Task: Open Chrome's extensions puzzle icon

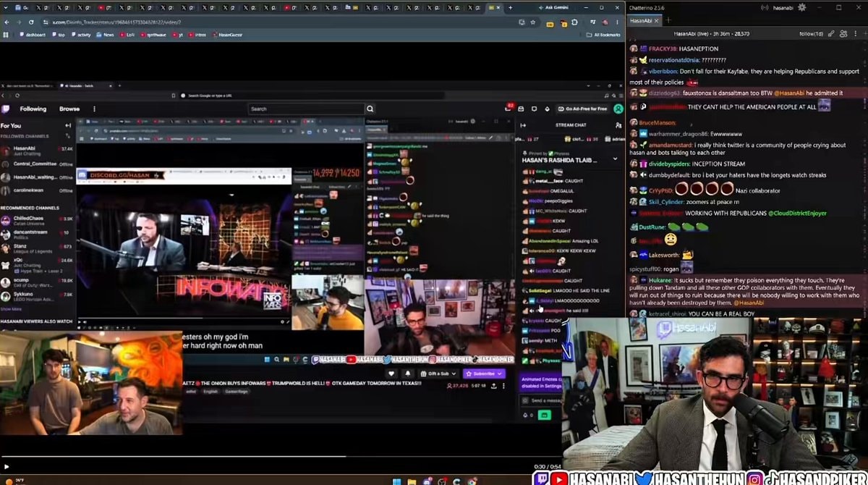Action: coord(574,22)
